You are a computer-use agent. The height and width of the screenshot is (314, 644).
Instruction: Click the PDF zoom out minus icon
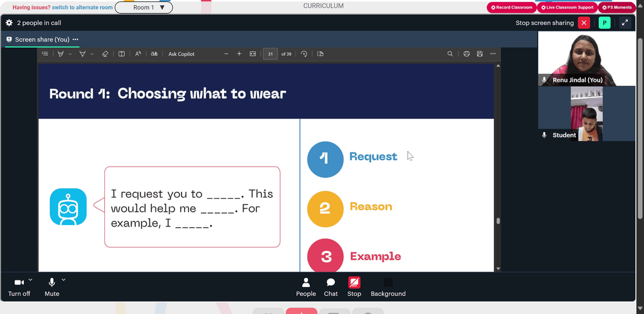pyautogui.click(x=226, y=54)
